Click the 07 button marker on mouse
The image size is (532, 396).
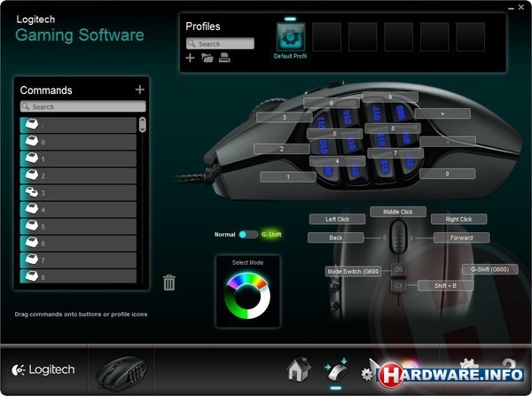tap(398, 285)
